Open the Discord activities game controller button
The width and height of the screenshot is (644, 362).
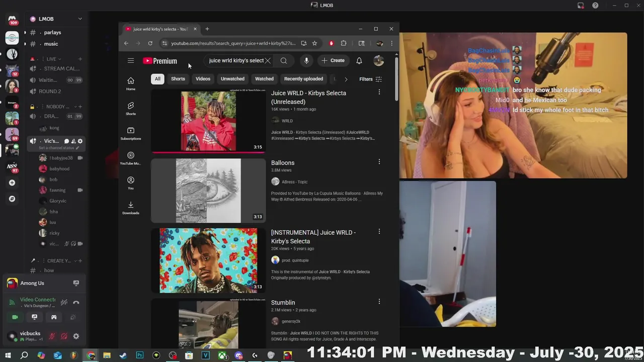[54, 317]
